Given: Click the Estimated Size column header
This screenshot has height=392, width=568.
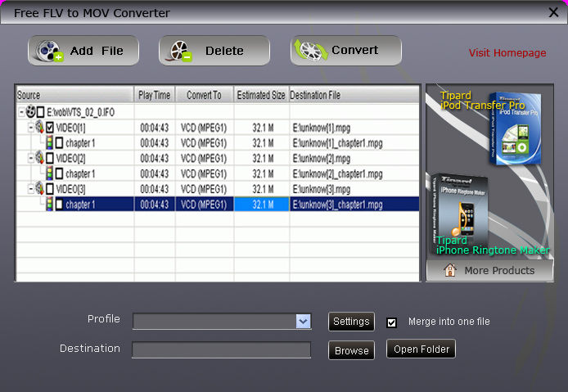Looking at the screenshot, I should point(261,95).
